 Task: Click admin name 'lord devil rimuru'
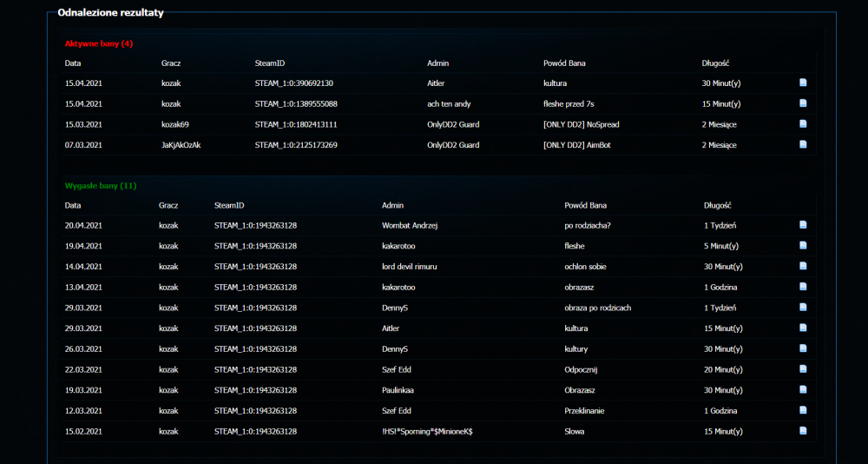409,267
